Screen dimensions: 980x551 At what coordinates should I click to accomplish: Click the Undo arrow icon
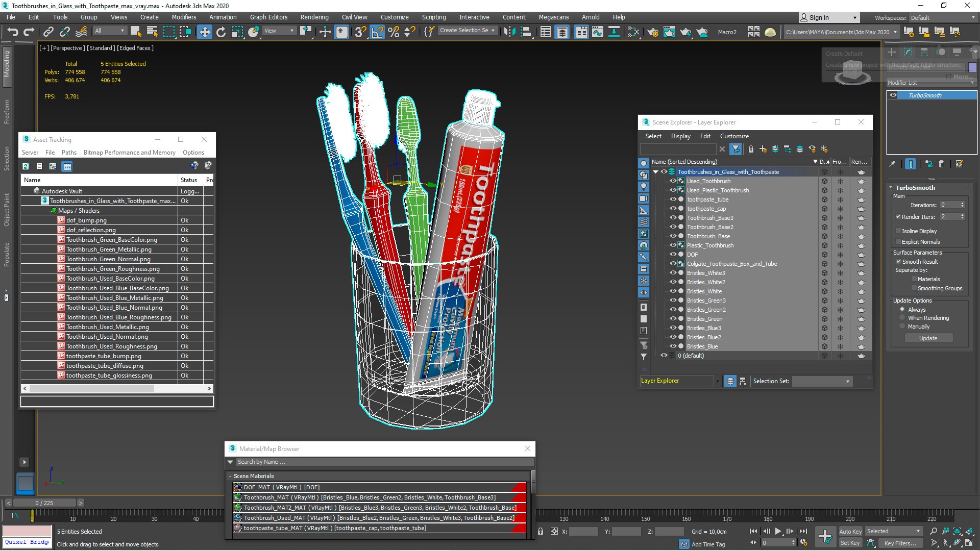click(13, 32)
